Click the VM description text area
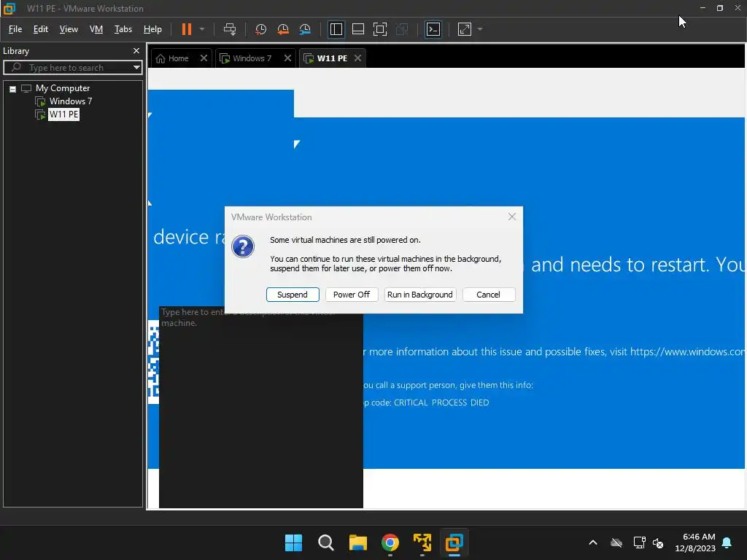 261,407
